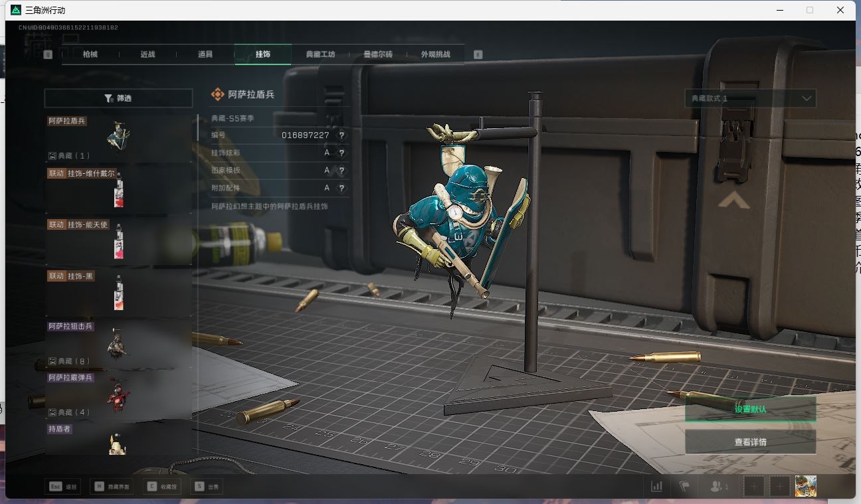This screenshot has width=861, height=504.
Task: Select the 外观挑战 tab
Action: (435, 54)
